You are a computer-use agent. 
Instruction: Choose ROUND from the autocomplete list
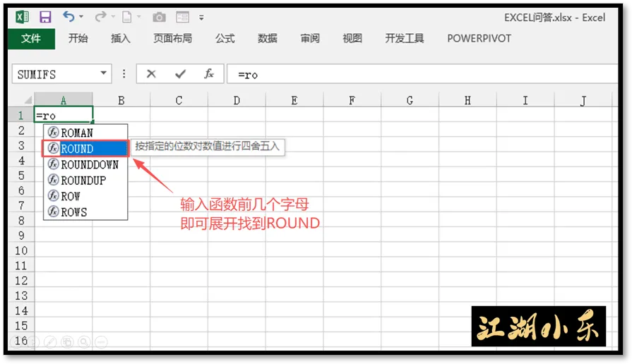[85, 149]
